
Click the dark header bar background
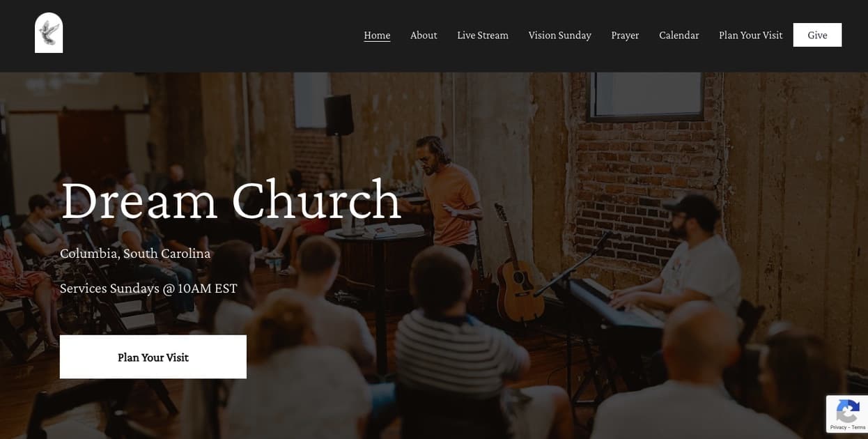[209, 36]
